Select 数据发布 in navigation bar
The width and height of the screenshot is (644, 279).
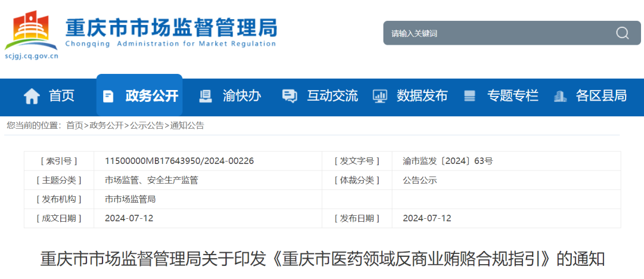pyautogui.click(x=422, y=95)
